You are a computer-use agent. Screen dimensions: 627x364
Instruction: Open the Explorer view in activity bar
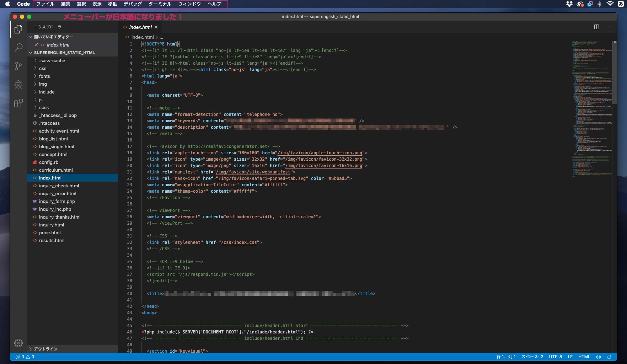pyautogui.click(x=18, y=29)
